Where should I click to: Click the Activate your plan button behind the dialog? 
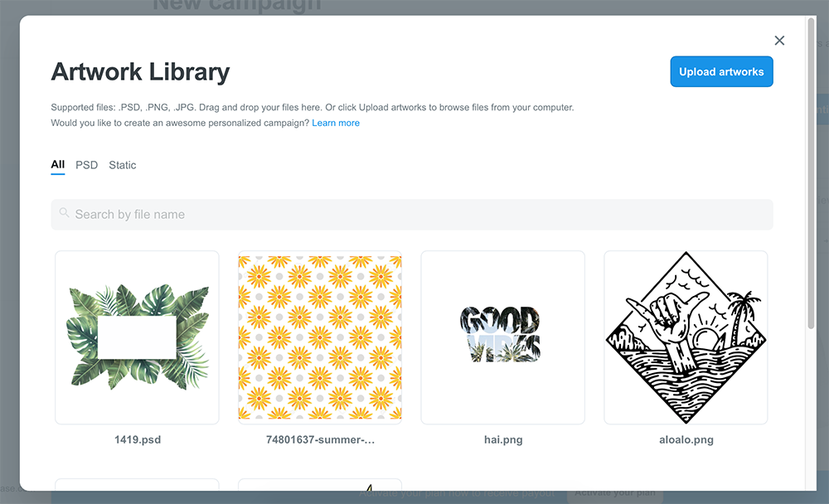613,492
